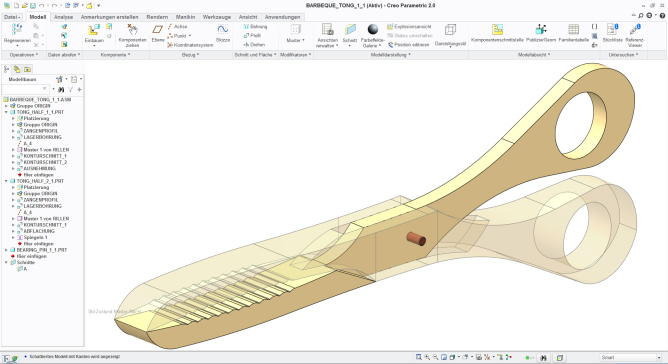
Task: Select the Einbauen component tool
Action: pyautogui.click(x=94, y=30)
